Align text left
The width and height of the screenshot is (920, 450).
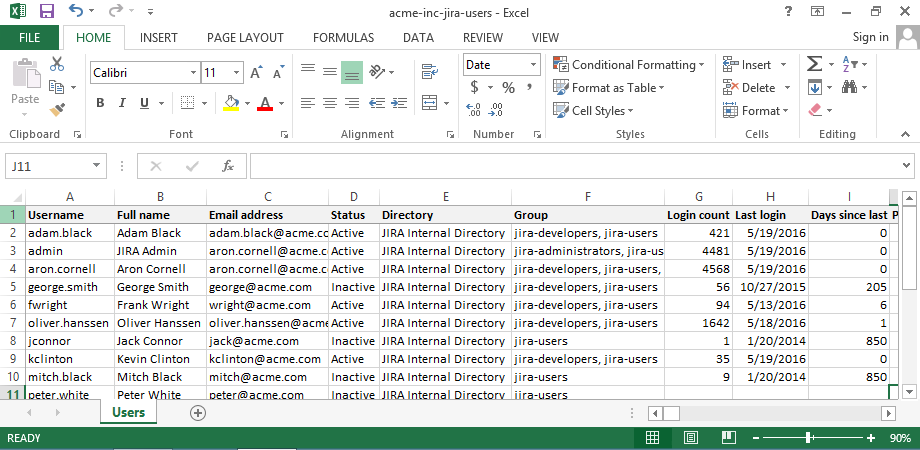(308, 103)
